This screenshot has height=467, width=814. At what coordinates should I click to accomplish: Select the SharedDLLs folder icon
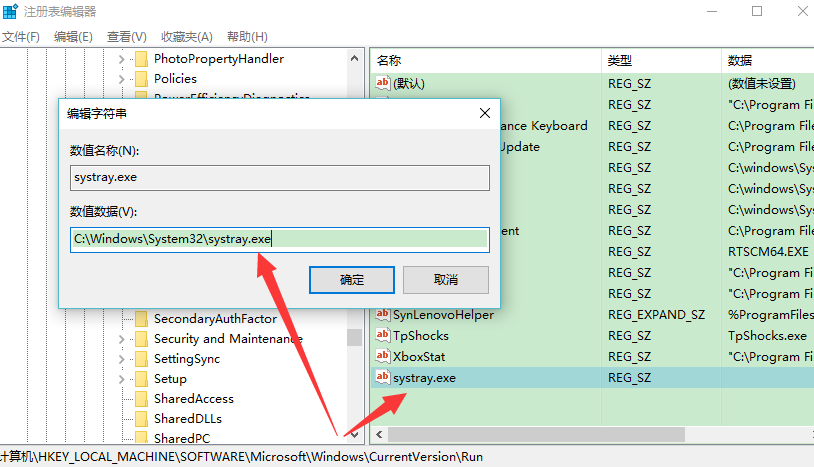[141, 419]
